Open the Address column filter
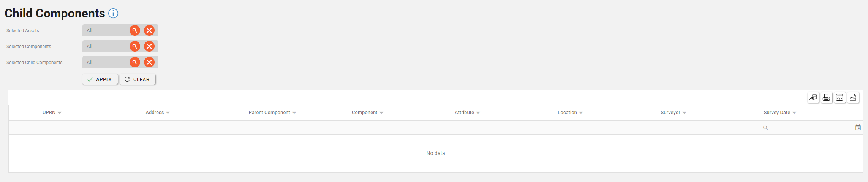868x182 pixels. tap(168, 113)
